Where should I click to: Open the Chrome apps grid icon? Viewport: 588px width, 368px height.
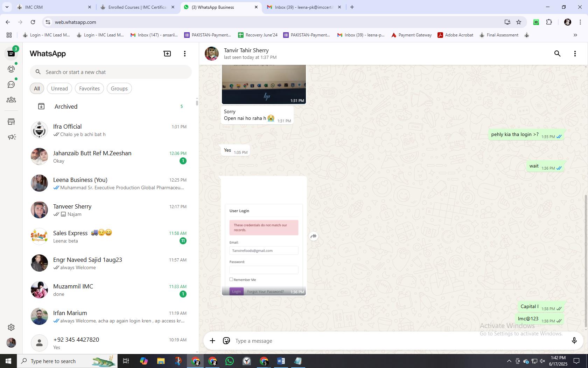point(9,35)
